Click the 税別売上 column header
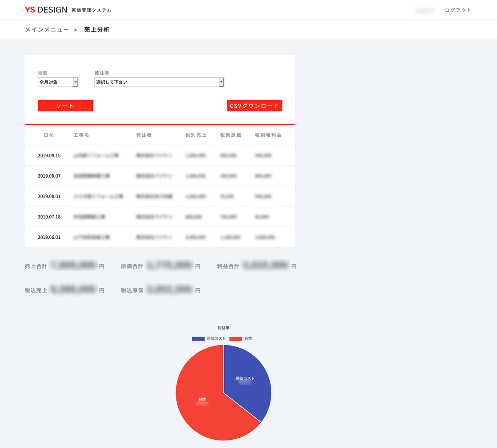497x448 pixels. tap(196, 135)
